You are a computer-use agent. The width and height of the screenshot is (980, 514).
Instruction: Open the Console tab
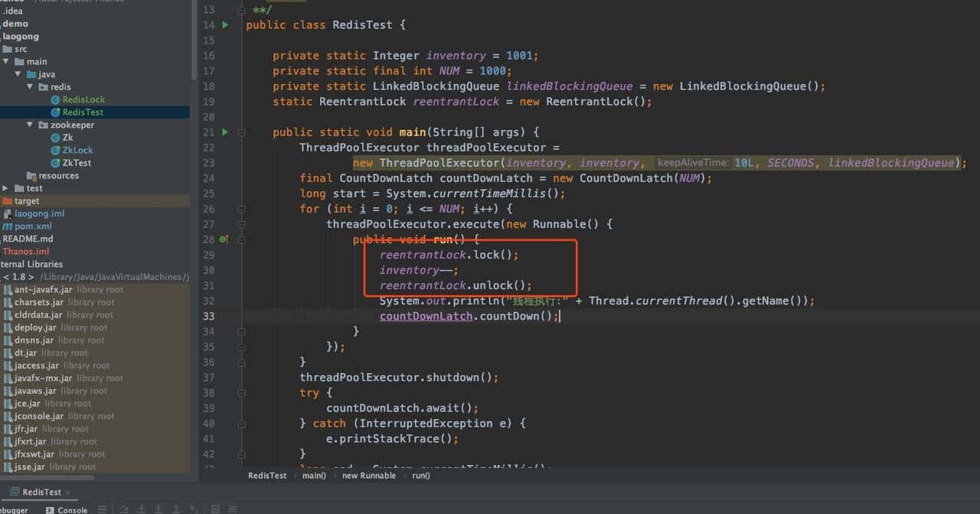click(x=73, y=509)
